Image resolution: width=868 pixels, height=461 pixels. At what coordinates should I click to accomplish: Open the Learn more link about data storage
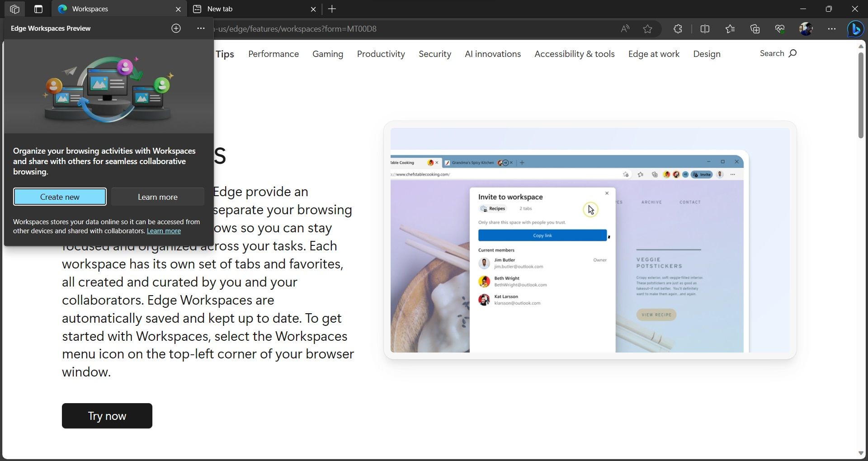164,230
